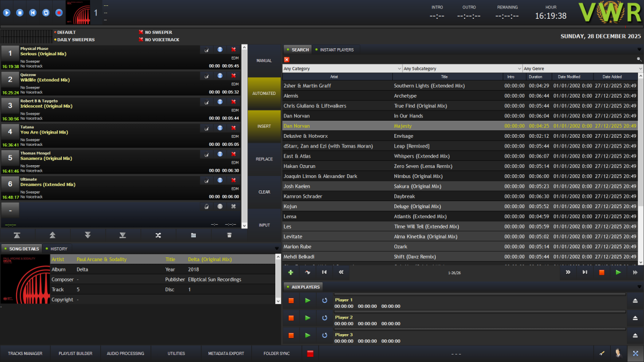Toggle the INSERT mode button
The width and height of the screenshot is (644, 362).
click(264, 126)
